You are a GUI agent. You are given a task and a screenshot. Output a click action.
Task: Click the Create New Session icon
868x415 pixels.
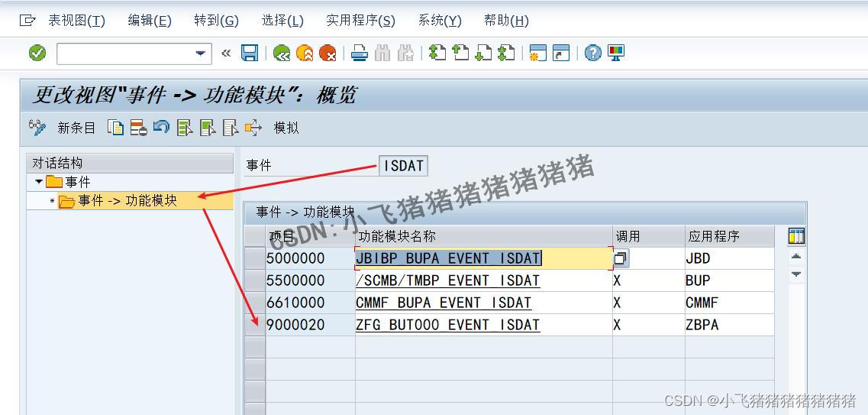pyautogui.click(x=537, y=53)
